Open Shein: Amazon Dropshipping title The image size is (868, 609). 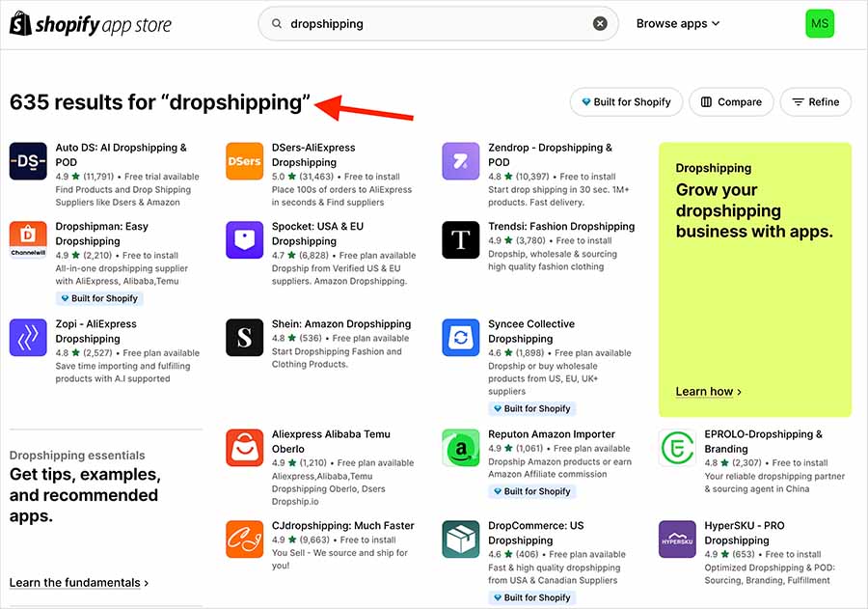coord(341,323)
